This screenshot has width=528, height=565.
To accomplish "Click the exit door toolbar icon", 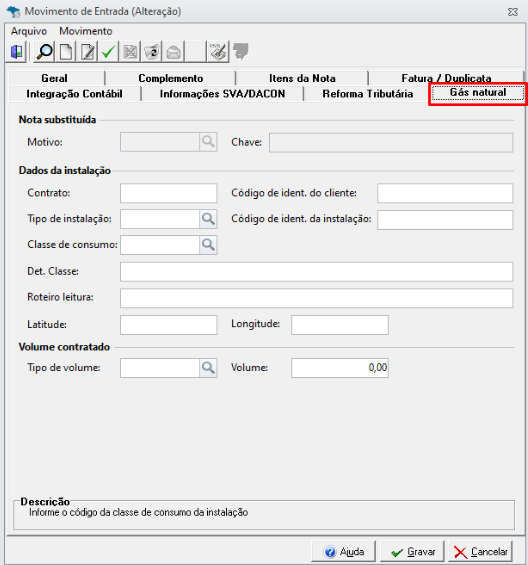I will [x=16, y=52].
